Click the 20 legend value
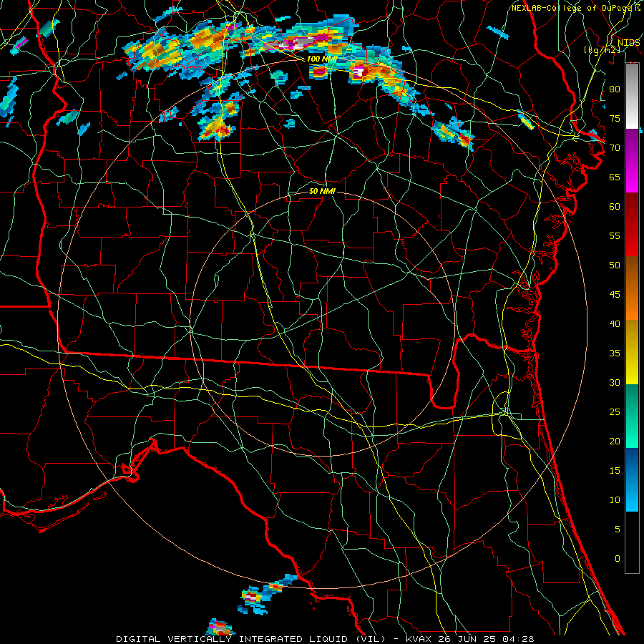The image size is (644, 644). (615, 441)
